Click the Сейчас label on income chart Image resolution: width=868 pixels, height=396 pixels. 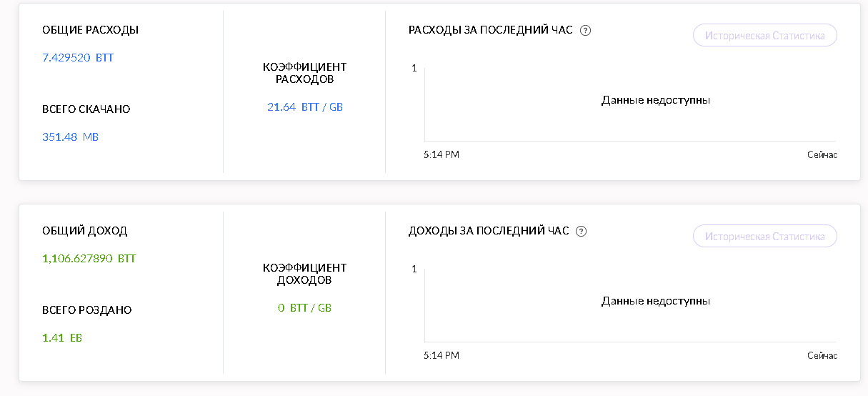coord(822,355)
